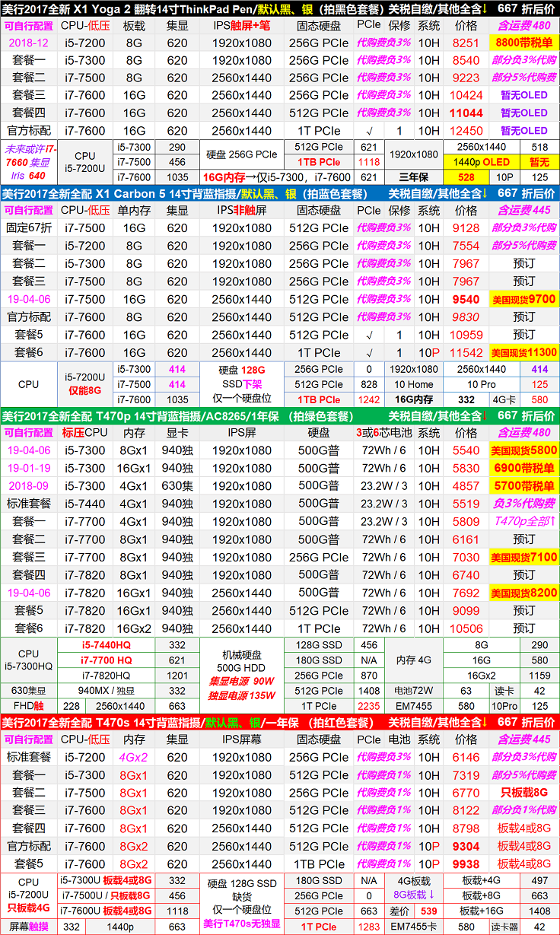Click the yellow "1440p OLED" cell
This screenshot has height=935, width=560.
click(481, 162)
